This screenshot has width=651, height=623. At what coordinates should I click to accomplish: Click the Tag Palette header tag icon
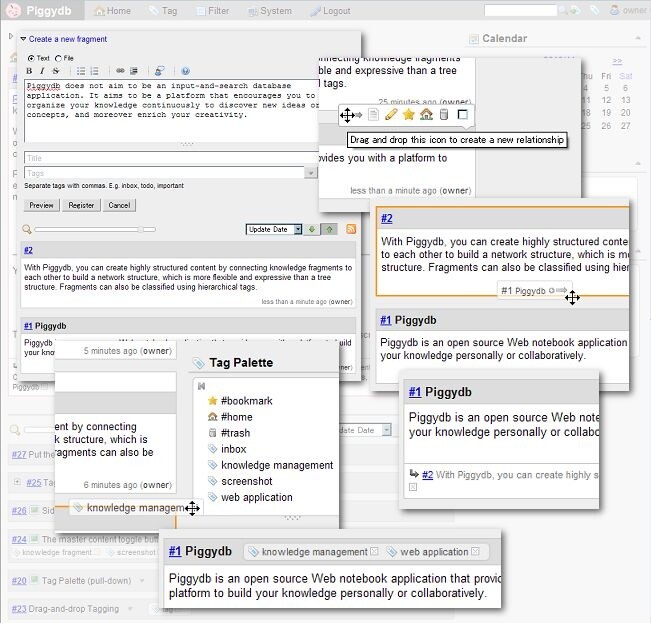coord(198,363)
